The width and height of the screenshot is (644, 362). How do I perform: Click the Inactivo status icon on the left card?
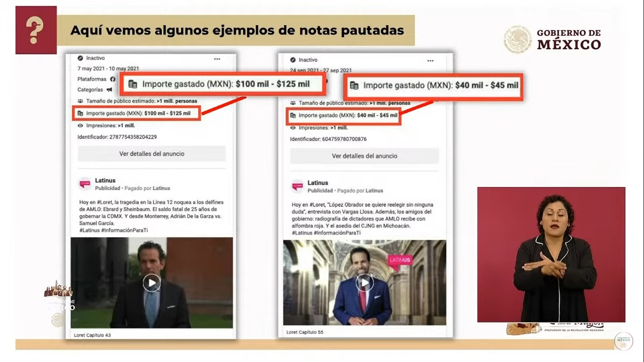(x=81, y=58)
